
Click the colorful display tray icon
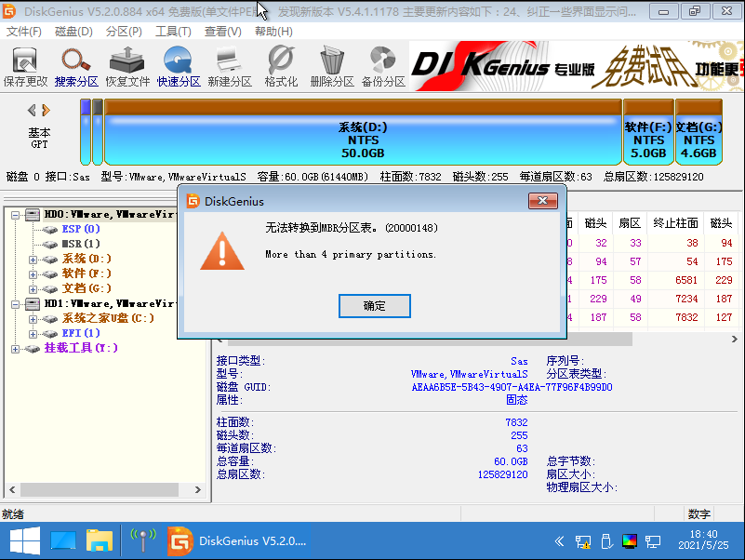click(630, 541)
